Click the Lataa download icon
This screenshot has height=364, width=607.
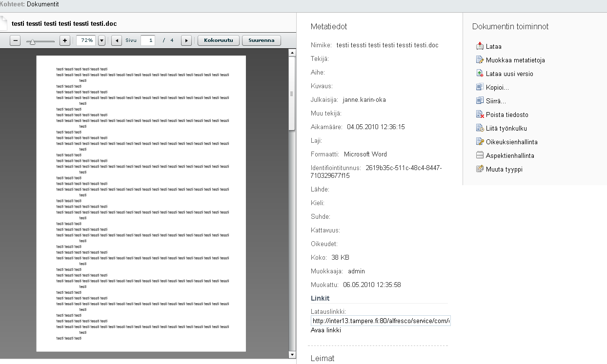[x=479, y=46]
